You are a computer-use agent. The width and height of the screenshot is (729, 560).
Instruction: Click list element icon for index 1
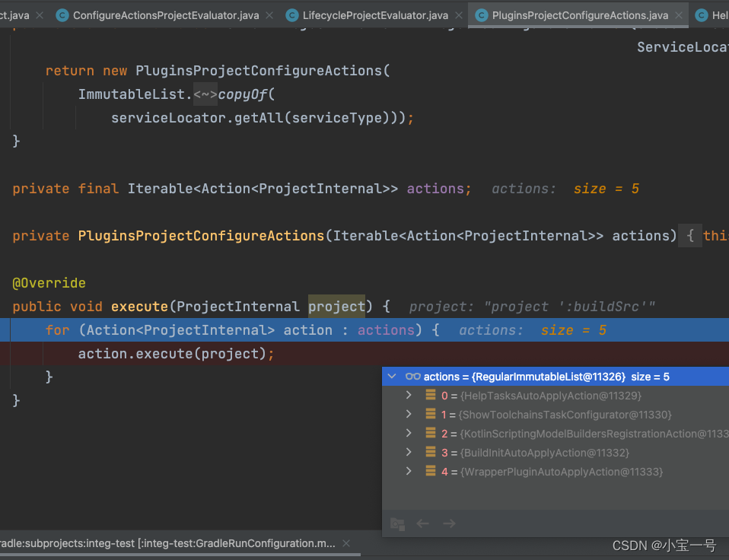point(431,414)
